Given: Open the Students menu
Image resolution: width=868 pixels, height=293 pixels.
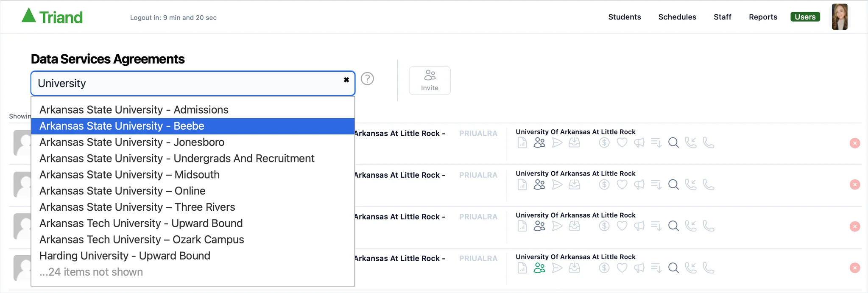Looking at the screenshot, I should click(x=625, y=17).
